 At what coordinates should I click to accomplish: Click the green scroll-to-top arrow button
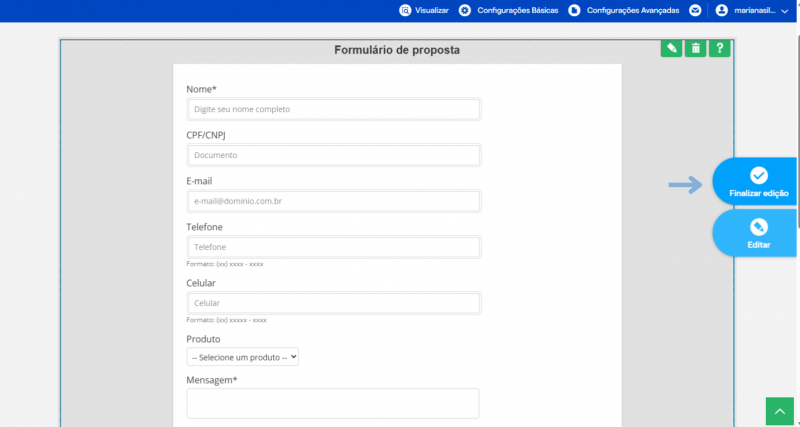pyautogui.click(x=780, y=411)
